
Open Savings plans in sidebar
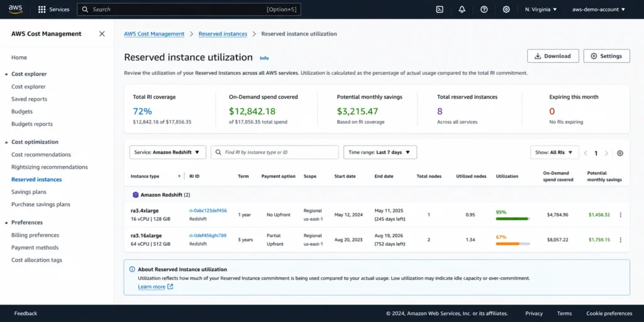(29, 192)
